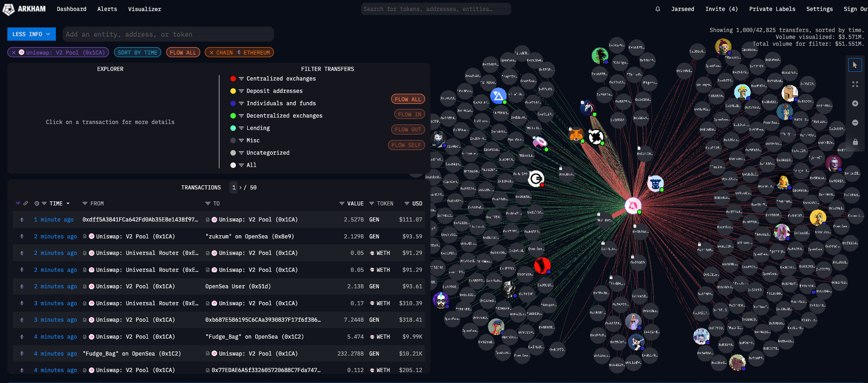Screen dimensions: 868x383
Task: Toggle Misc filter
Action: click(x=245, y=140)
